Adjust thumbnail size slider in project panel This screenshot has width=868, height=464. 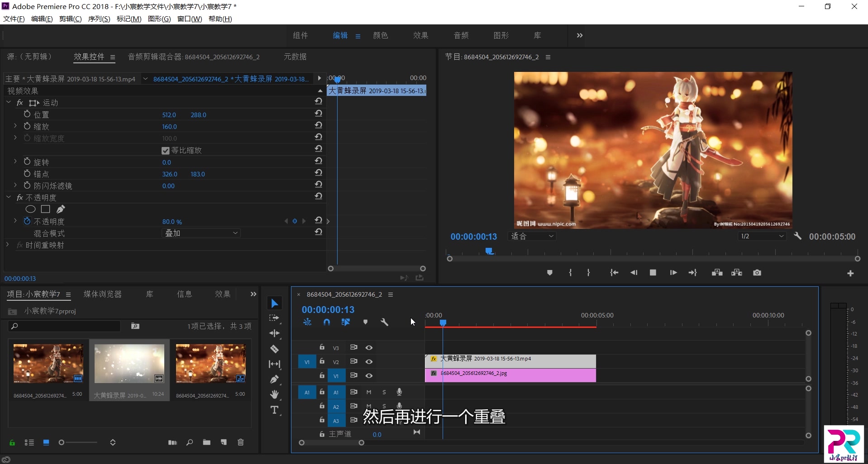pyautogui.click(x=62, y=442)
